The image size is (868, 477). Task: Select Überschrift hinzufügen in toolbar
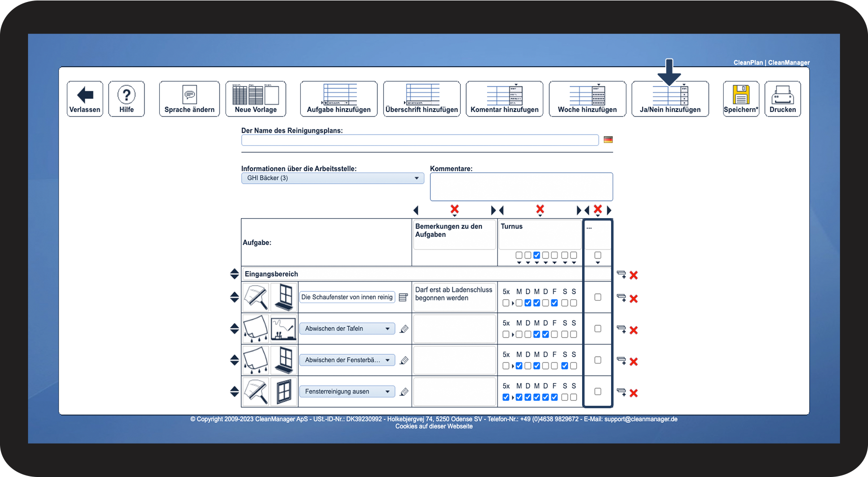click(422, 99)
